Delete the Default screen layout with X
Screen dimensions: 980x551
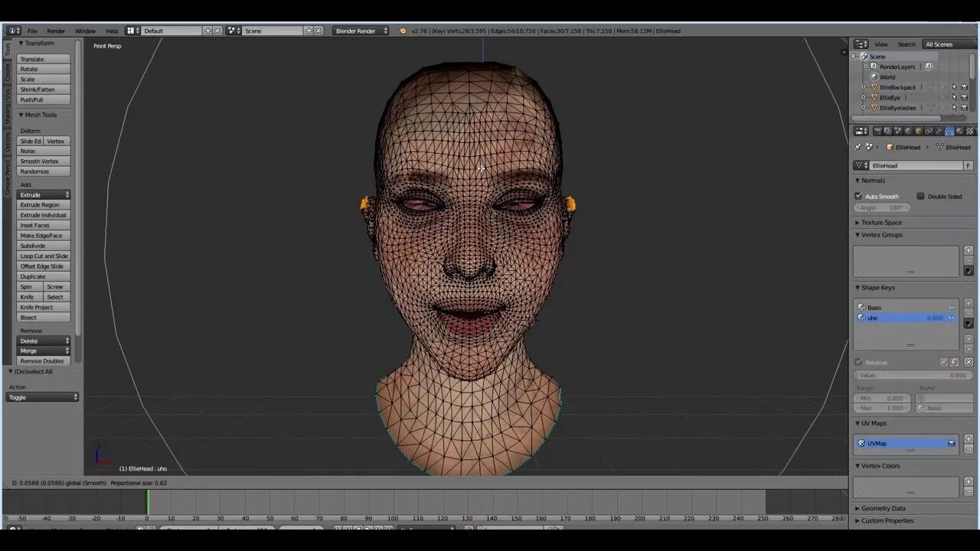(217, 31)
